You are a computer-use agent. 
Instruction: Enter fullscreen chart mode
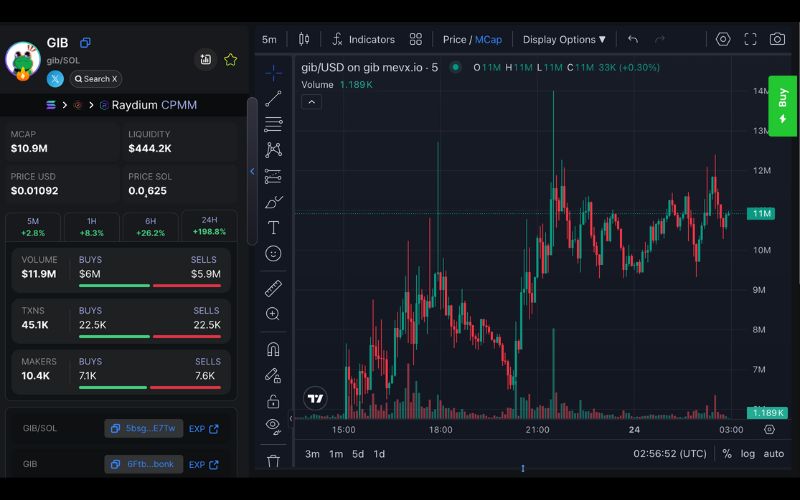pos(751,39)
